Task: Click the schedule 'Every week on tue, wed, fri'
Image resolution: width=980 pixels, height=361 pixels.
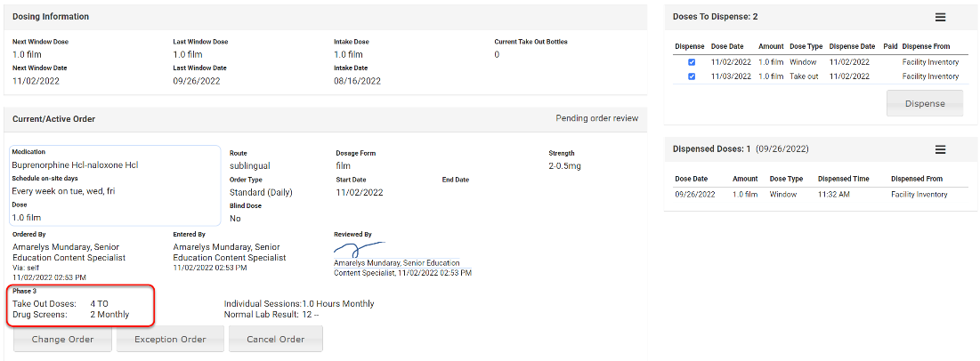Action: tap(63, 190)
